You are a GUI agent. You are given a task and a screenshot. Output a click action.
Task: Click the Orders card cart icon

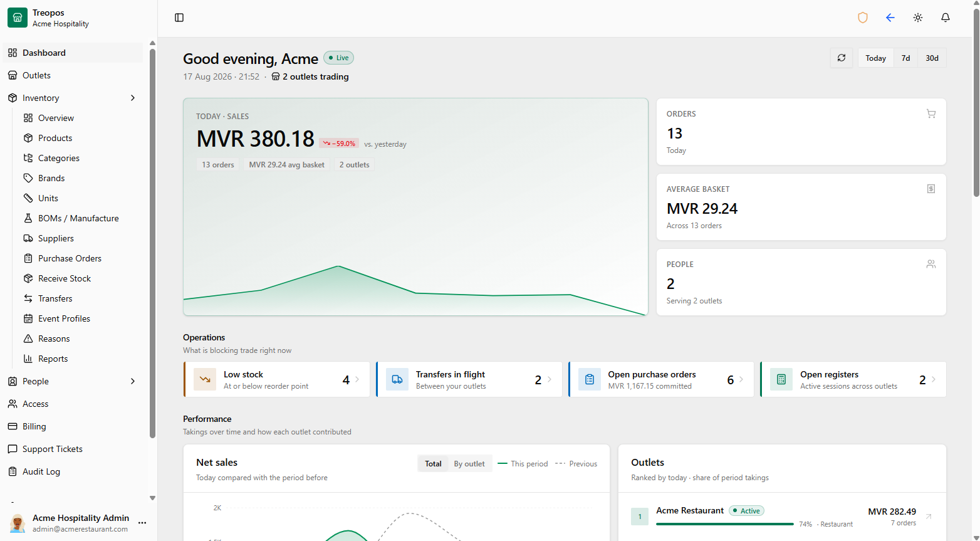[931, 113]
